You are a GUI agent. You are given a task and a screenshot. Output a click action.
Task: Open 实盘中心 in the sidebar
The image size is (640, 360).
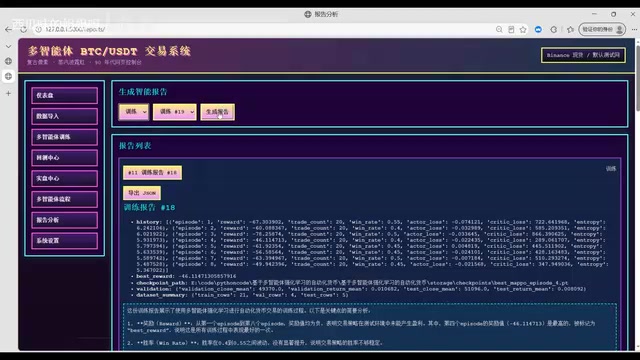click(64, 178)
